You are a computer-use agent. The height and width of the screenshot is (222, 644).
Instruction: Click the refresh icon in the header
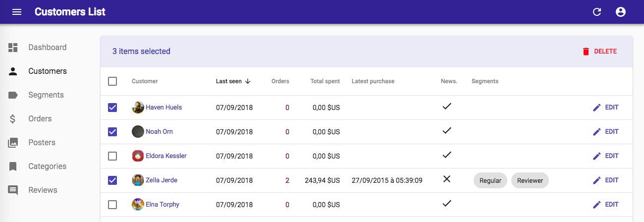point(597,12)
